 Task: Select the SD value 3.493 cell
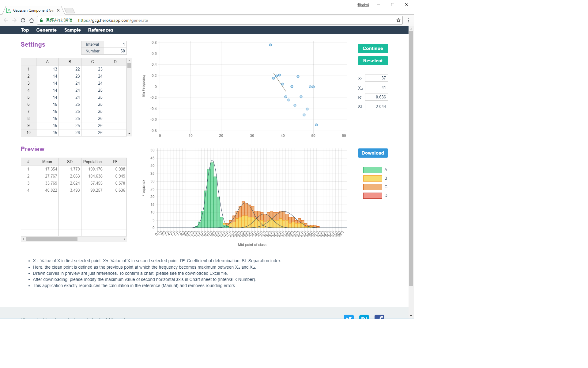(x=70, y=190)
